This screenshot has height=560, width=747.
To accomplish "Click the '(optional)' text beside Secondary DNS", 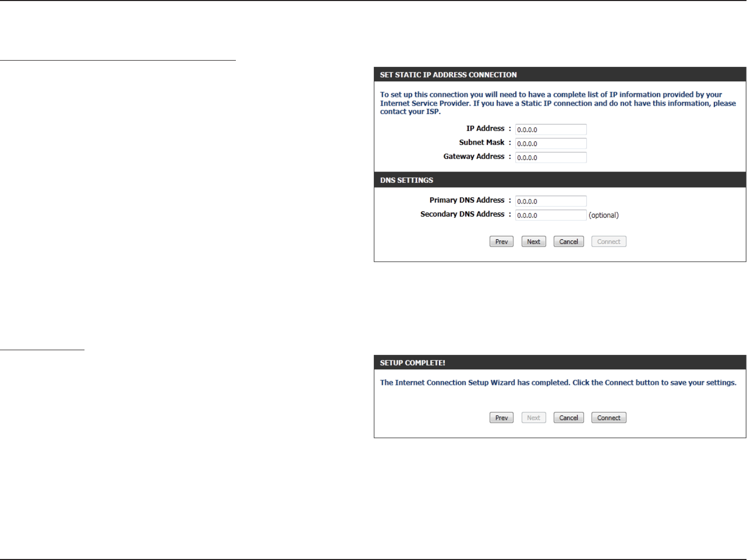I will 603,215.
